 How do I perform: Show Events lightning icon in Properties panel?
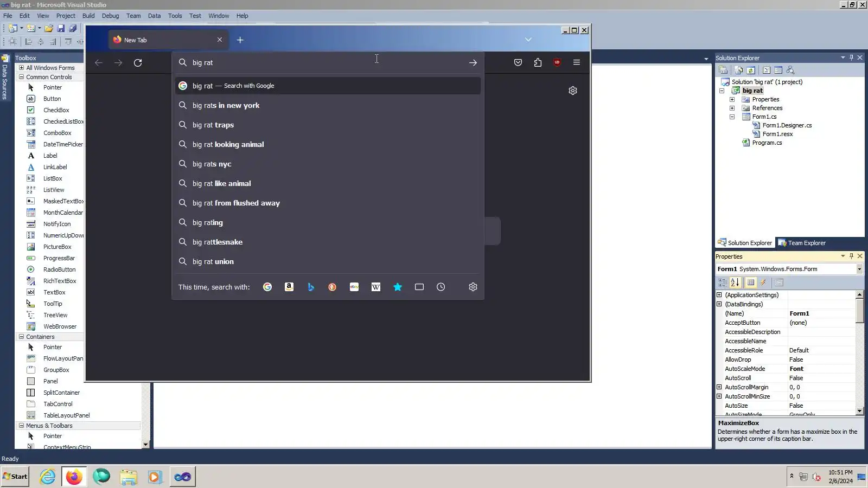(x=763, y=282)
